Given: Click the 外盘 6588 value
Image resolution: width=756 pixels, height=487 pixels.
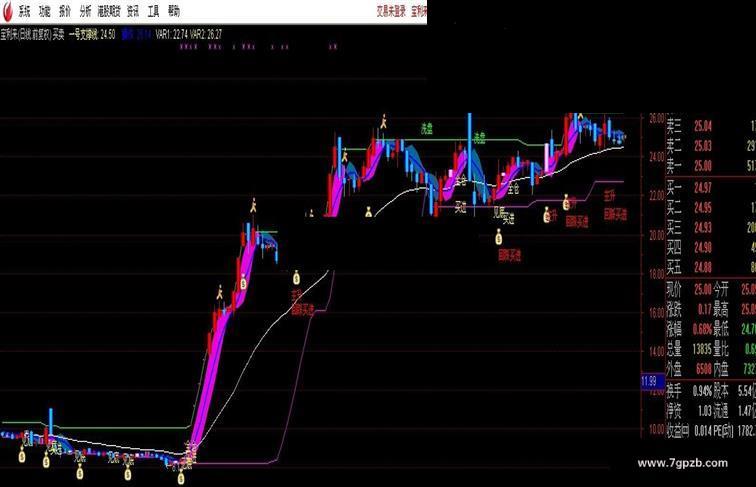Looking at the screenshot, I should click(703, 369).
